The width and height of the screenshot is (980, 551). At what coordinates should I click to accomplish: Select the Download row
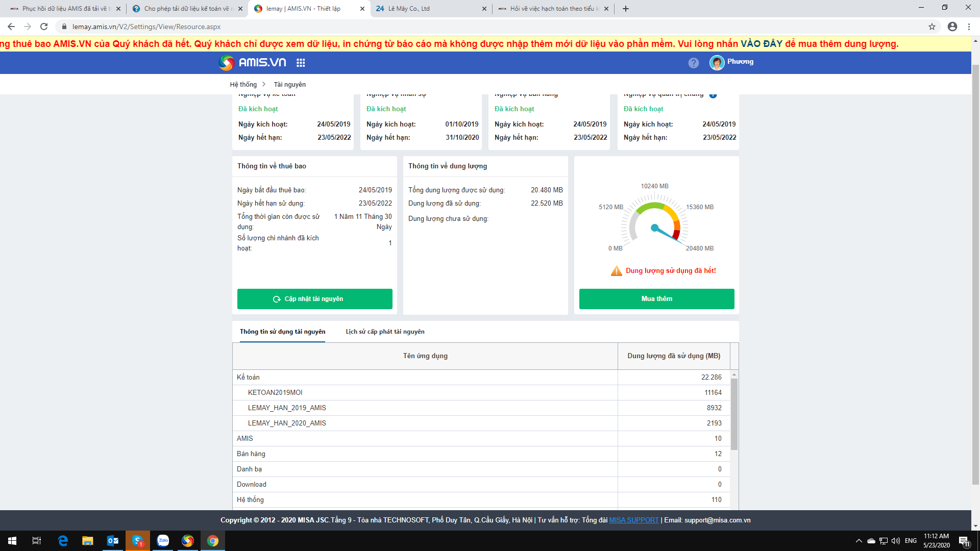tap(481, 485)
